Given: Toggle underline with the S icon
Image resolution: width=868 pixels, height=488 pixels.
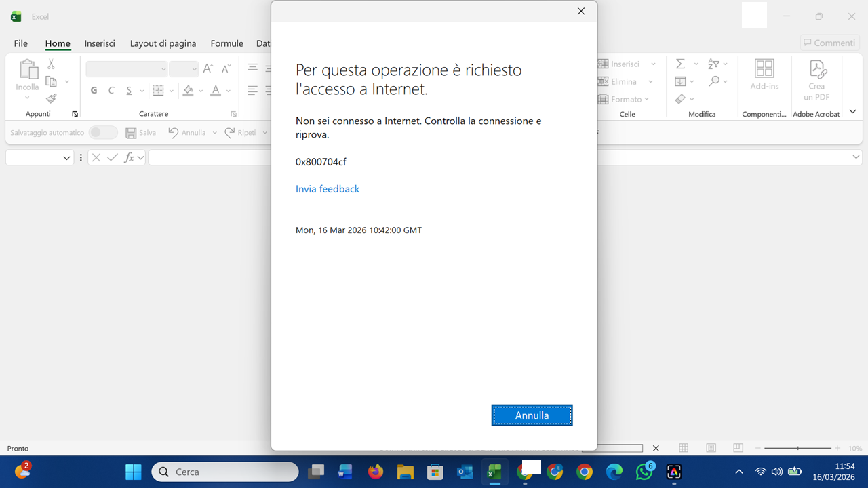Looking at the screenshot, I should (x=129, y=90).
